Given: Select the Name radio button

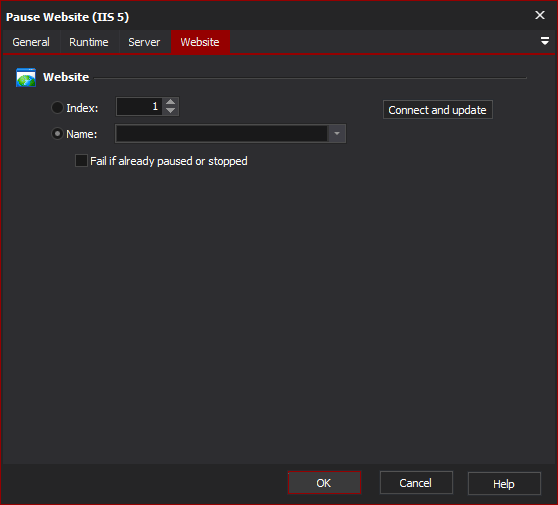Looking at the screenshot, I should point(57,134).
